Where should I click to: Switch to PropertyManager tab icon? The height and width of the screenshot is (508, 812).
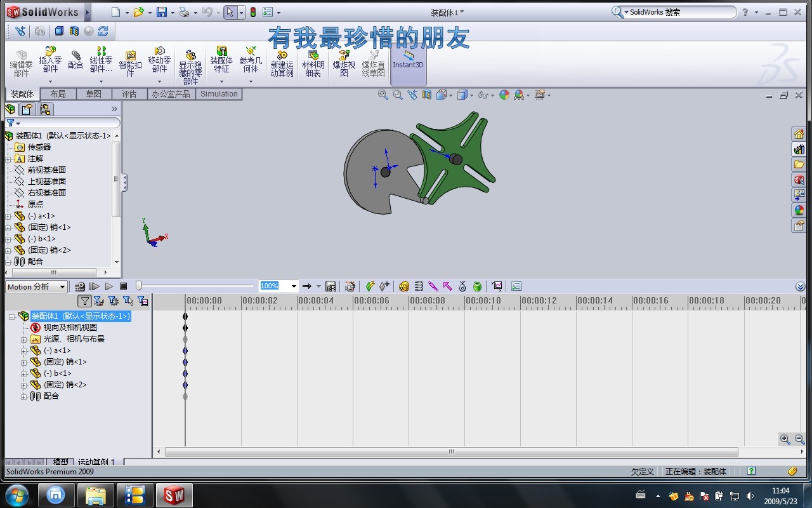[27, 109]
